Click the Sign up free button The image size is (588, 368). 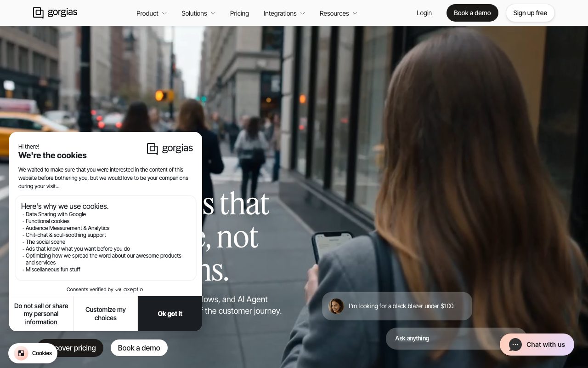(530, 13)
